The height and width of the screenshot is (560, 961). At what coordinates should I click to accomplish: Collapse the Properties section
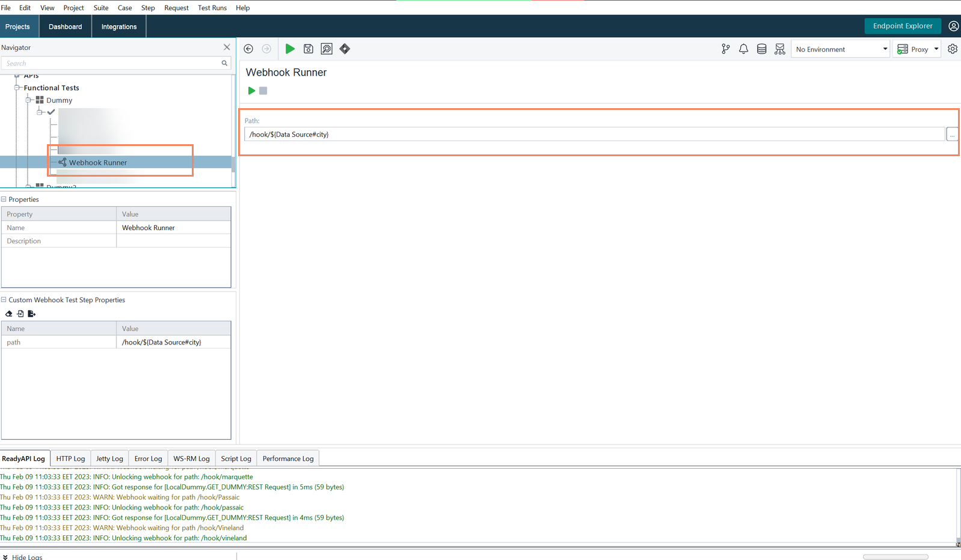pos(4,199)
